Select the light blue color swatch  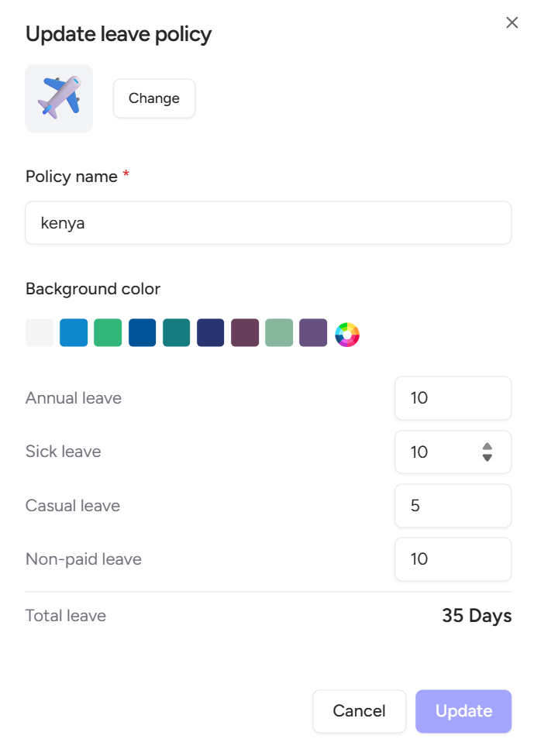[x=74, y=332]
